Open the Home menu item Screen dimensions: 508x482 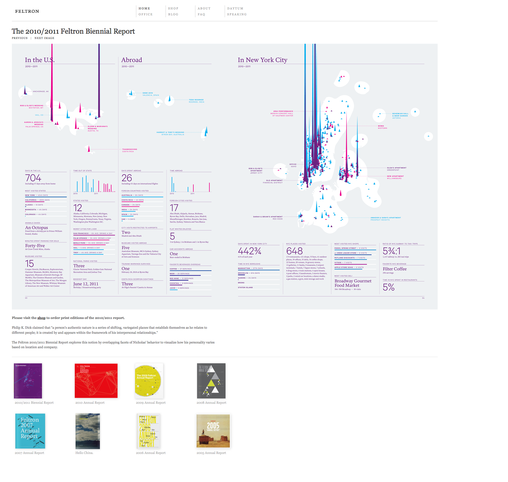pos(144,8)
